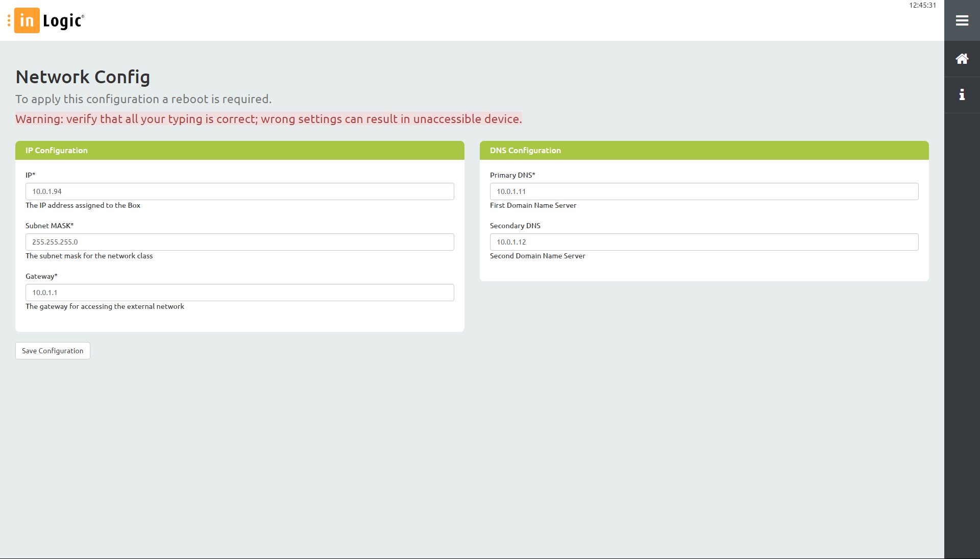Image resolution: width=980 pixels, height=559 pixels.
Task: Focus the Secondary DNS field with 10.0.1.12
Action: coord(704,242)
